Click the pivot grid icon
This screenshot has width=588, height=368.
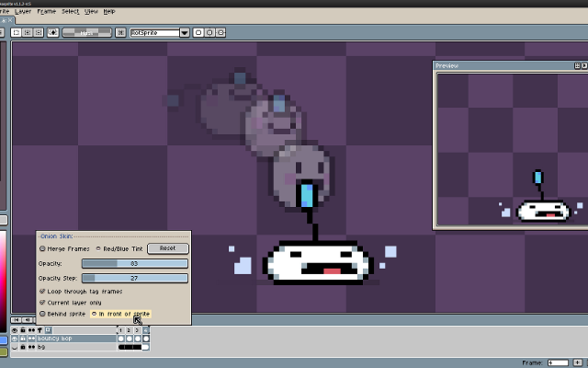pyautogui.click(x=120, y=33)
